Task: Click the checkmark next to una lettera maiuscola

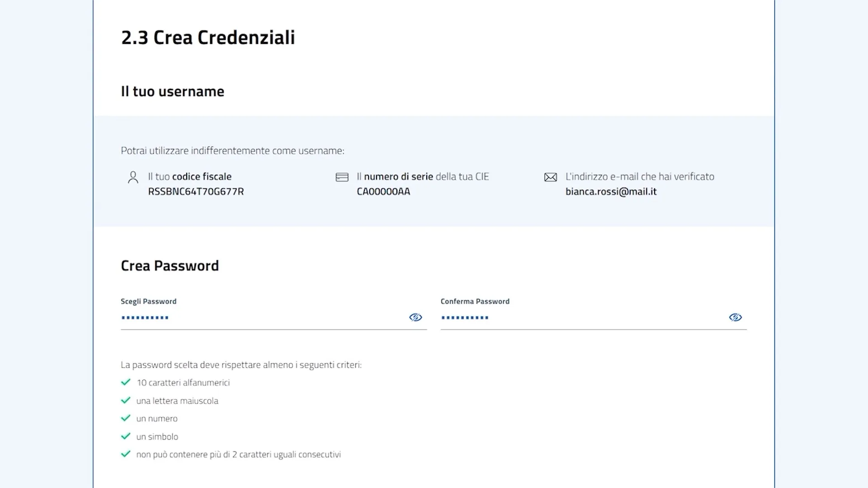Action: (x=126, y=400)
